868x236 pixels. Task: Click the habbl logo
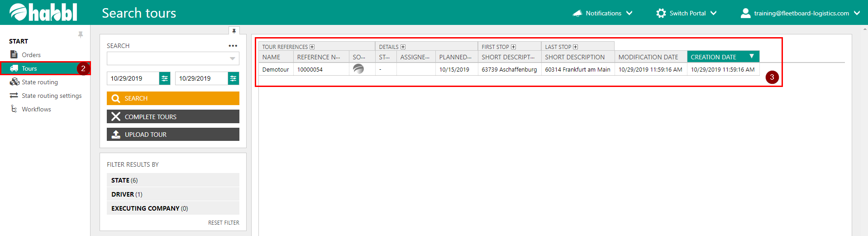coord(43,12)
